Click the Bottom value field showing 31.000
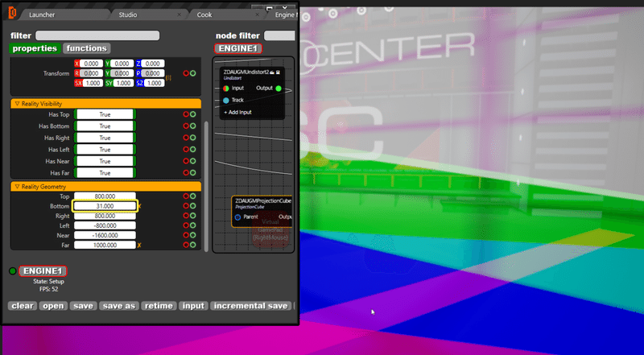 click(x=105, y=206)
